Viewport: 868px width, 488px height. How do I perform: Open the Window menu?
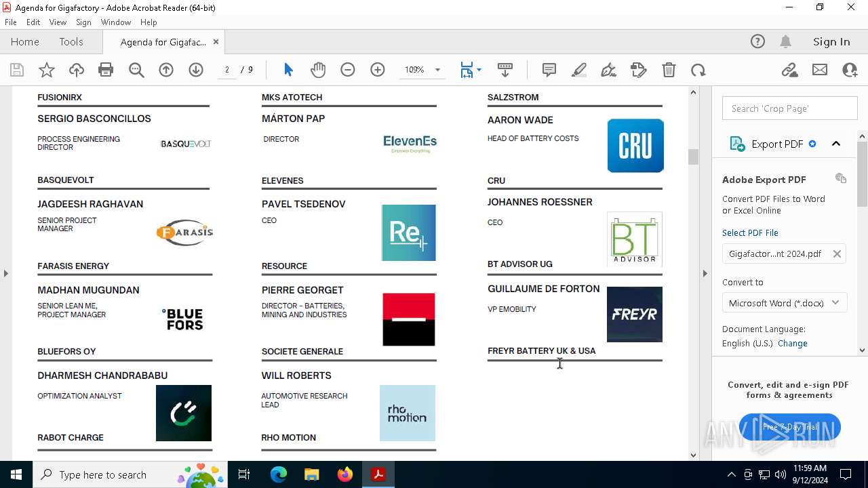pyautogui.click(x=116, y=22)
